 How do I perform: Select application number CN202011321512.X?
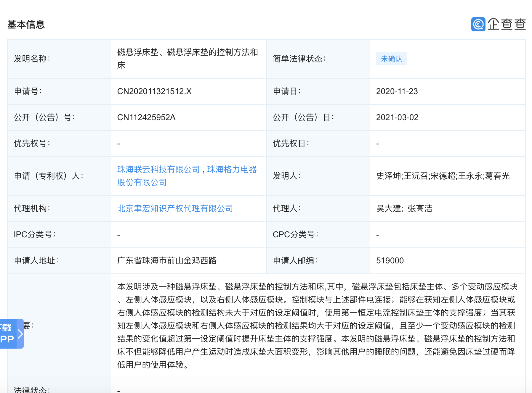point(154,91)
